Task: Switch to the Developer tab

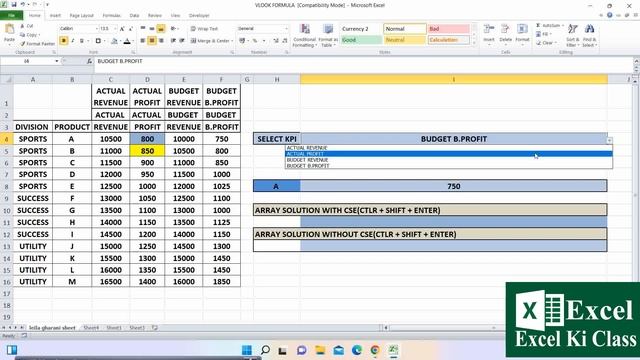Action: pyautogui.click(x=199, y=16)
